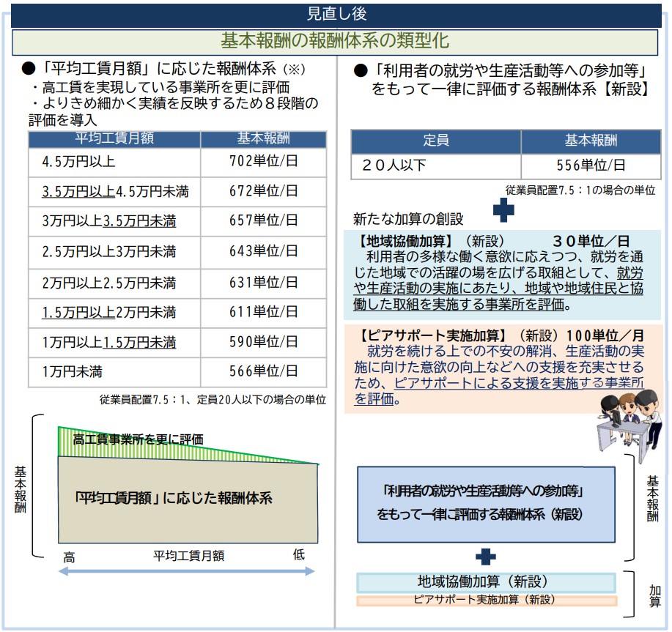Click the underlined text 働した取組を実施する事業所を評価
Image resolution: width=672 pixels, height=632 pixels.
pyautogui.click(x=459, y=305)
